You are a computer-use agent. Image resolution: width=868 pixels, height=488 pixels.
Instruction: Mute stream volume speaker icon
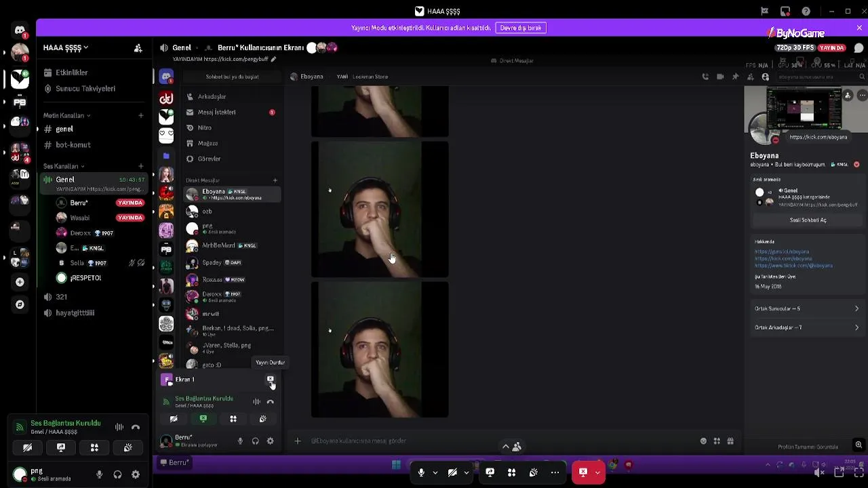(x=818, y=472)
